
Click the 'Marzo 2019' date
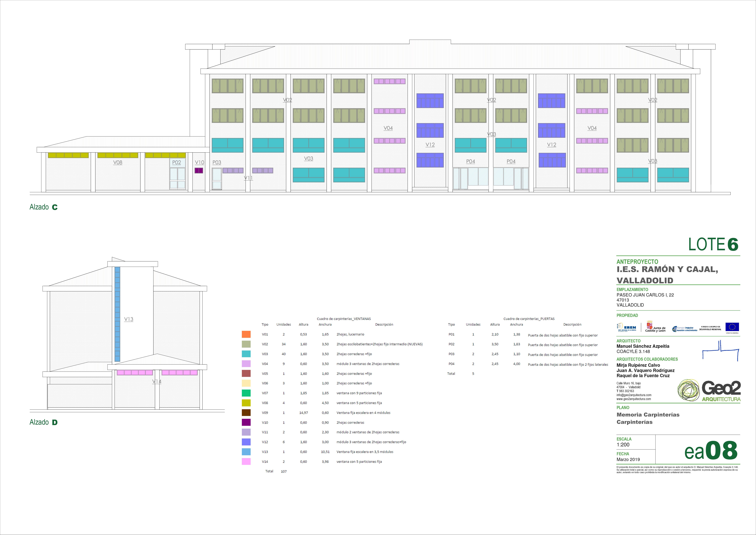point(628,460)
